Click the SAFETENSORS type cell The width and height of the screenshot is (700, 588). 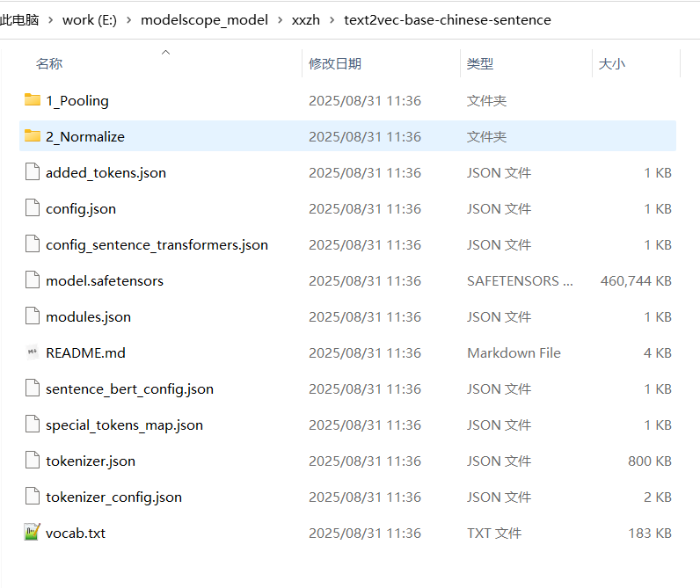[520, 280]
